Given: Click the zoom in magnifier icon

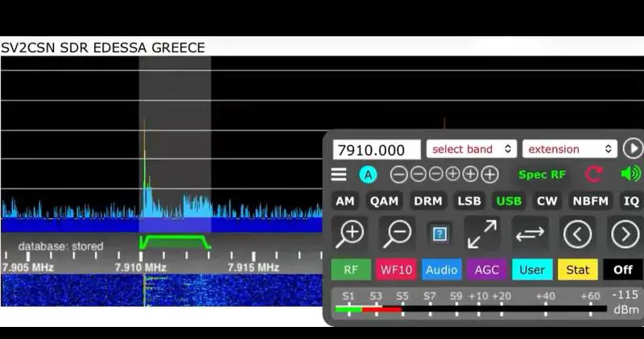Looking at the screenshot, I should tap(350, 234).
